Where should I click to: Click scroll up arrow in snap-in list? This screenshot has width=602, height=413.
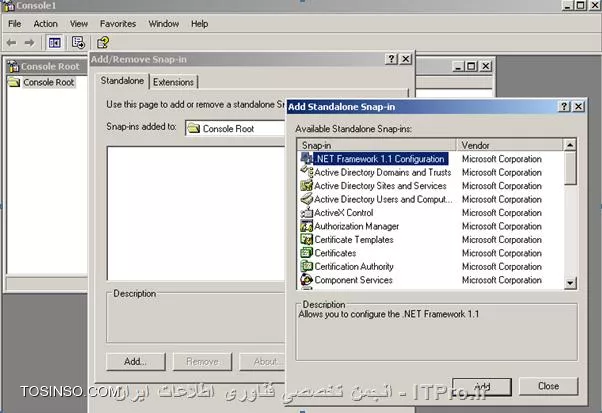(x=570, y=145)
